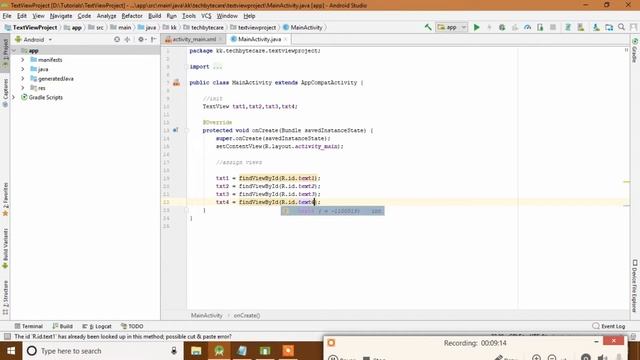Open the Logcat tool window
This screenshot has width=640, height=360.
97,326
